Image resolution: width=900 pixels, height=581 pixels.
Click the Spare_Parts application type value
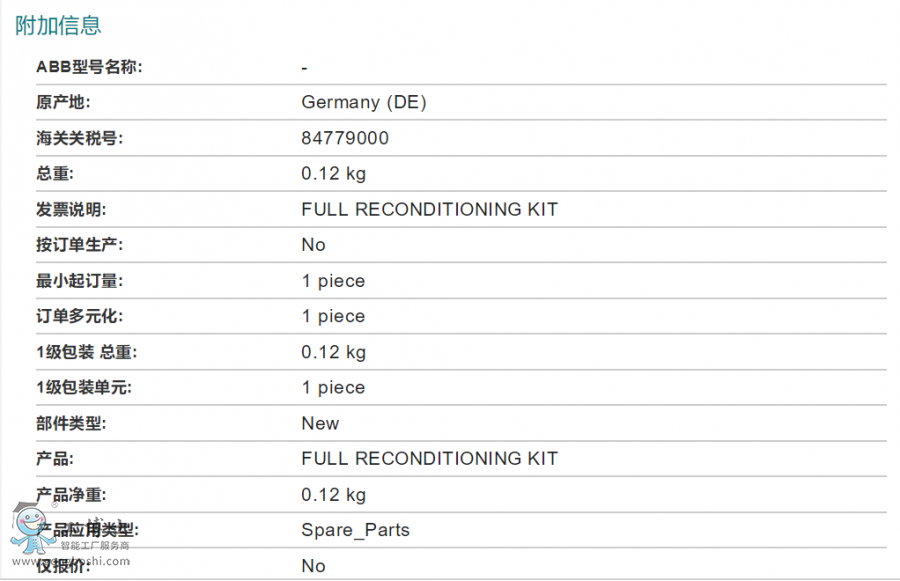[x=355, y=530]
